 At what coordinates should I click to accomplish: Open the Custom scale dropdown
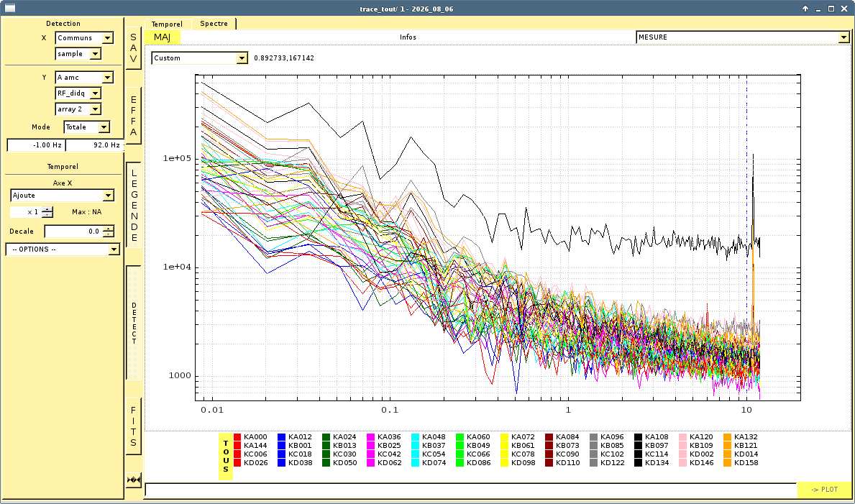pos(200,58)
